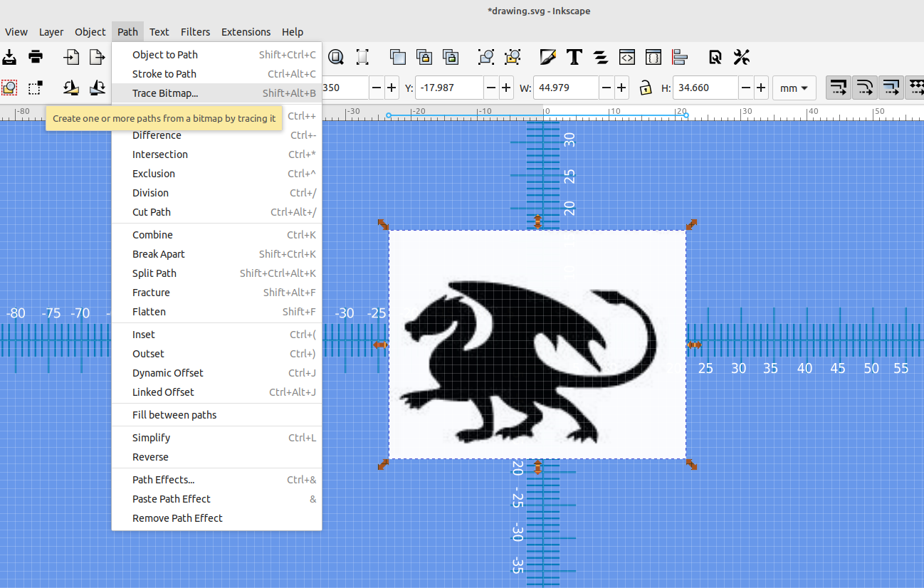This screenshot has width=924, height=588.
Task: Select the Text and Font toolbar icon
Action: (573, 57)
